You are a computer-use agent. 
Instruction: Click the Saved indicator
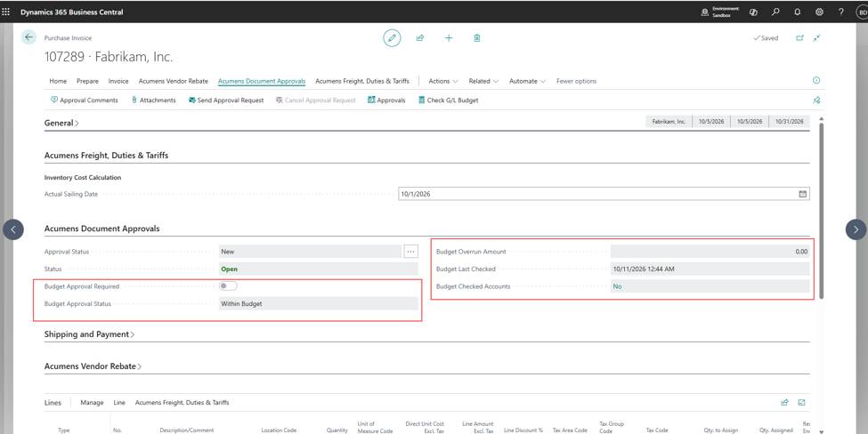pos(767,38)
